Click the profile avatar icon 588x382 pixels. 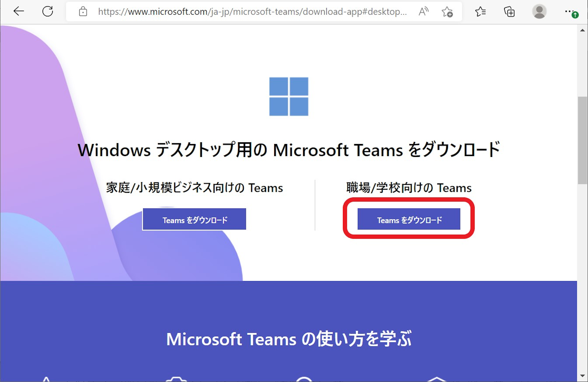tap(539, 12)
